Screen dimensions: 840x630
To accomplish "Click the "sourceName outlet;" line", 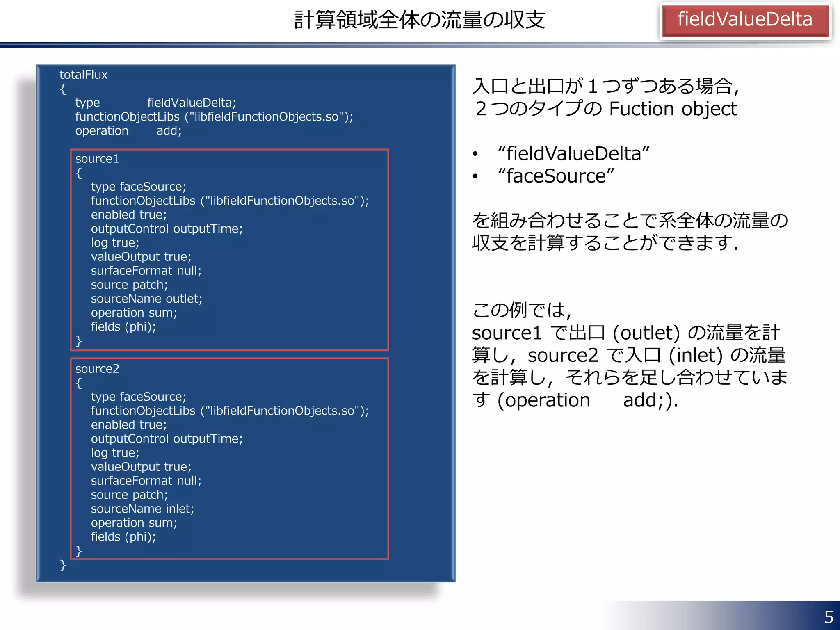I will [146, 299].
